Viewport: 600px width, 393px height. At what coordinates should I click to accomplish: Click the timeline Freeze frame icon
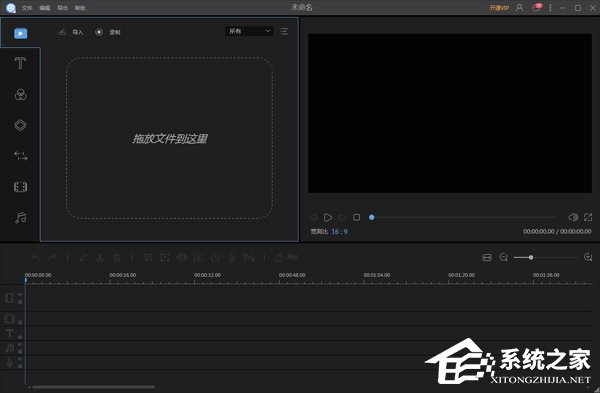pos(199,258)
